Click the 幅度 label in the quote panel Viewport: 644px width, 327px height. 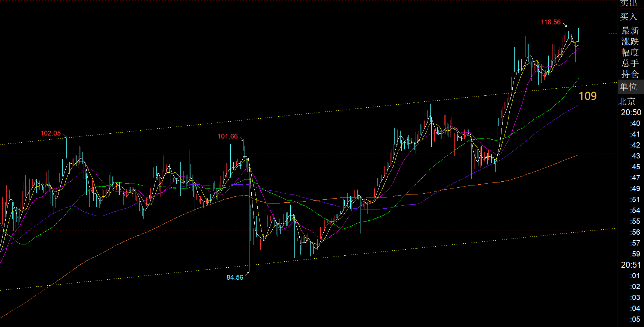tap(630, 52)
